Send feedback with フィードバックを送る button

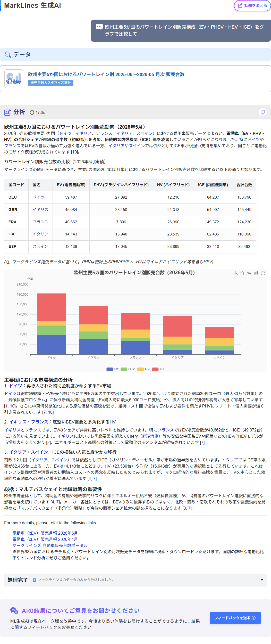pyautogui.click(x=235, y=618)
